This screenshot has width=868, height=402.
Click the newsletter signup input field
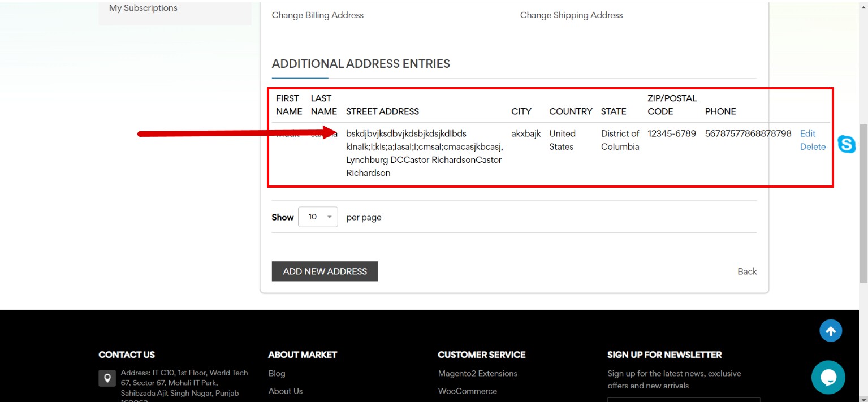(683, 400)
